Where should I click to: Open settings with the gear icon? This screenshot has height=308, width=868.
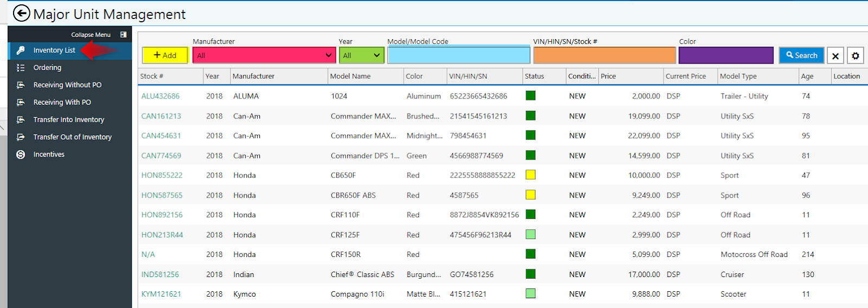point(856,55)
